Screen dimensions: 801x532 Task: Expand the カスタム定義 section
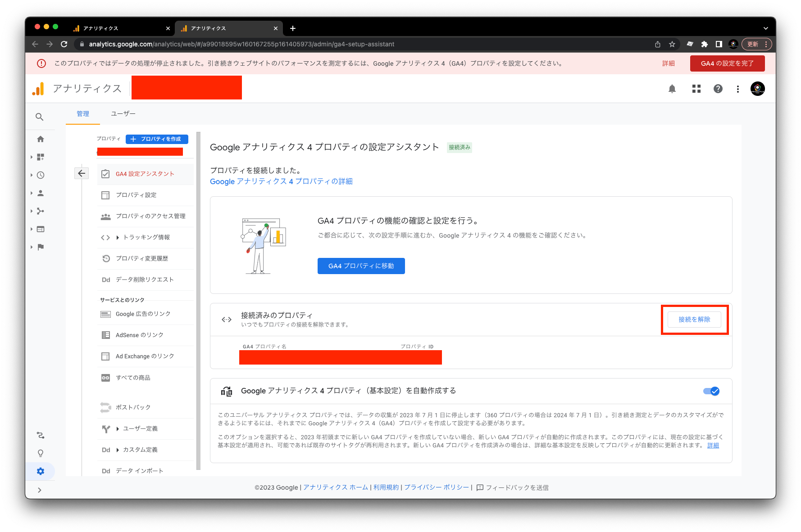[x=118, y=450]
